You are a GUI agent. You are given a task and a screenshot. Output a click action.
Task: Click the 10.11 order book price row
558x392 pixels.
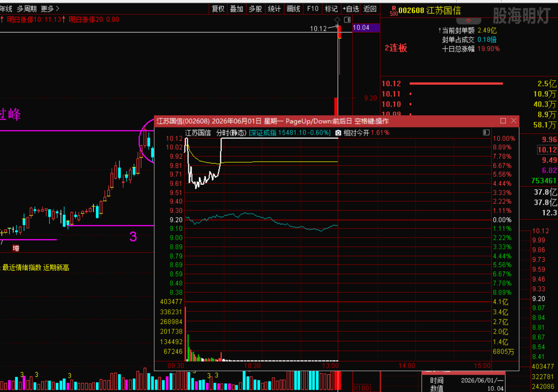pyautogui.click(x=469, y=94)
